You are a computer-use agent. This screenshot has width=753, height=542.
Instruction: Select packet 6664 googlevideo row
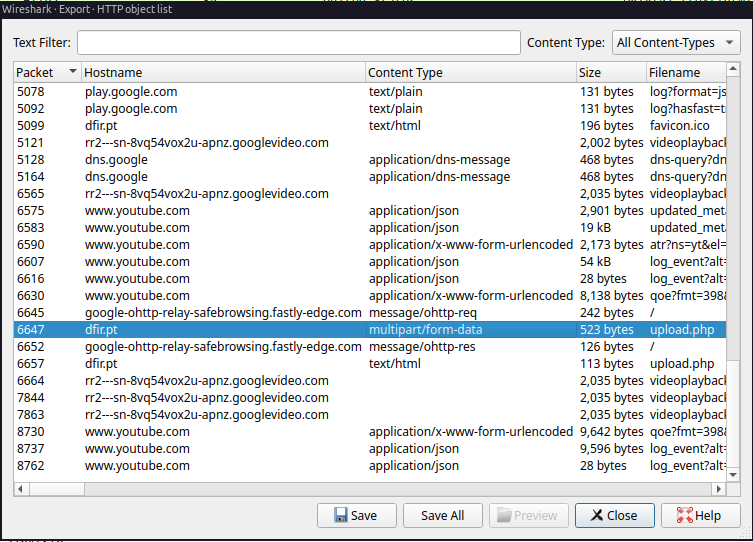tap(370, 381)
